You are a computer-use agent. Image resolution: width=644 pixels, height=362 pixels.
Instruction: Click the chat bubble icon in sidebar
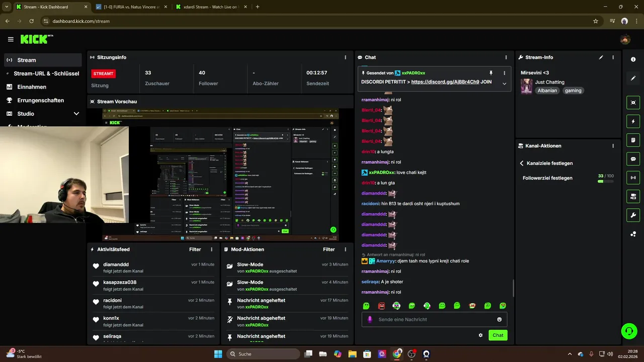coord(633,159)
